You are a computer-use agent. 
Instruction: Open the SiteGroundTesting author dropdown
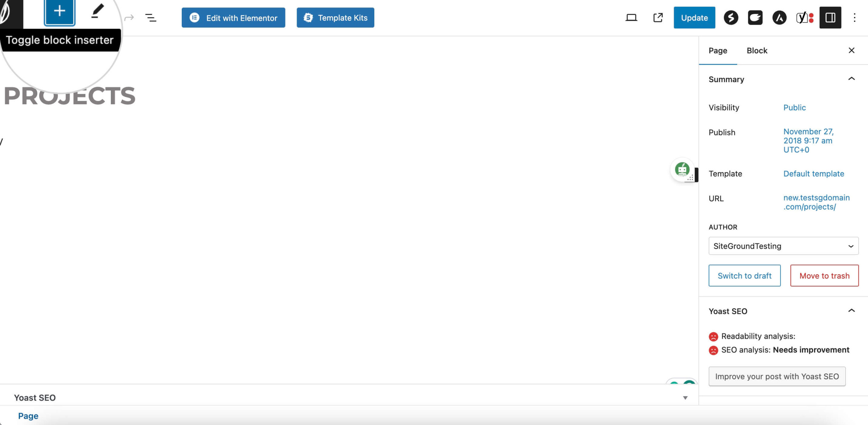(783, 246)
